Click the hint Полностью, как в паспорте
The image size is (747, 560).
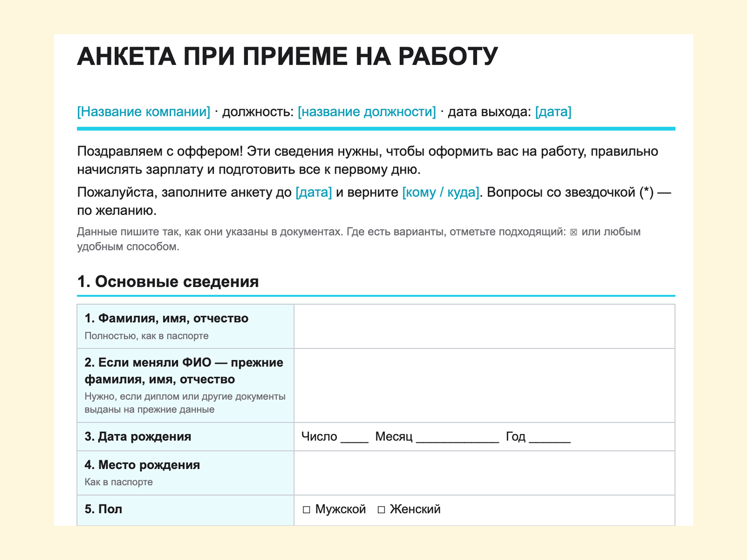tap(147, 336)
